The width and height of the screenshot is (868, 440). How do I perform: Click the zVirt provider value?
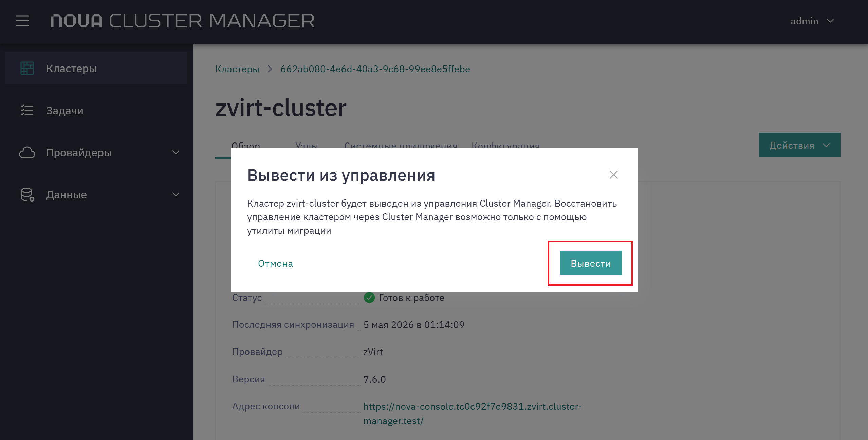click(373, 352)
